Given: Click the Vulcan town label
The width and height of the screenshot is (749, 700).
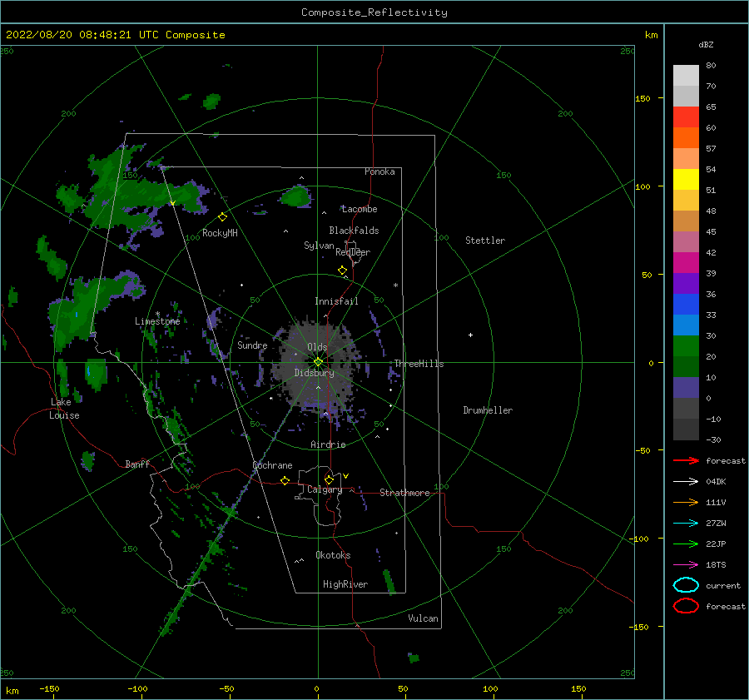Looking at the screenshot, I should point(424,618).
